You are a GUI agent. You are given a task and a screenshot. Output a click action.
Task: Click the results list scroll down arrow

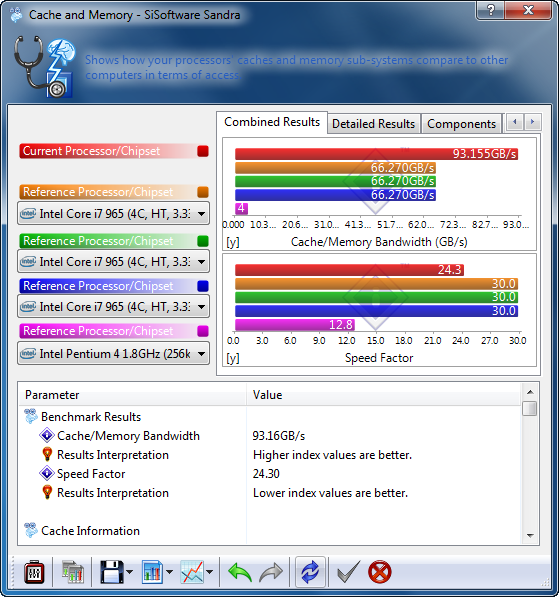(530, 536)
